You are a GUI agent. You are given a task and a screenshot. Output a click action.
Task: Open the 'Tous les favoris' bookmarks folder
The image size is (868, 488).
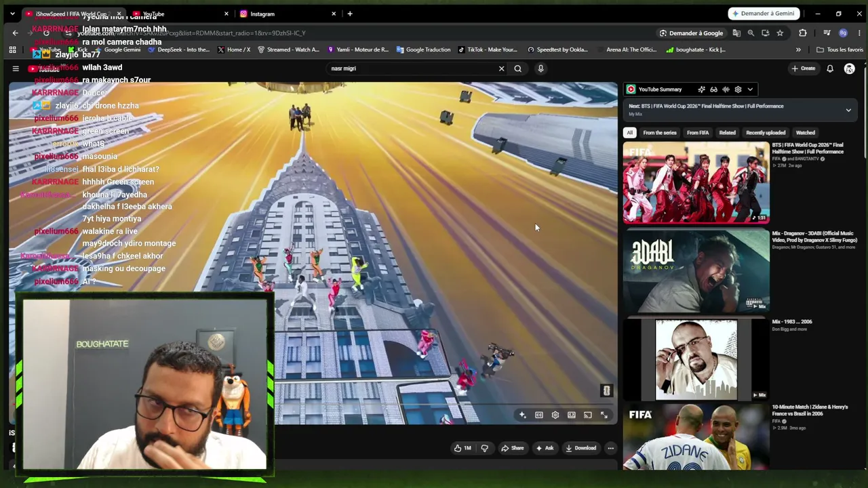[840, 49]
